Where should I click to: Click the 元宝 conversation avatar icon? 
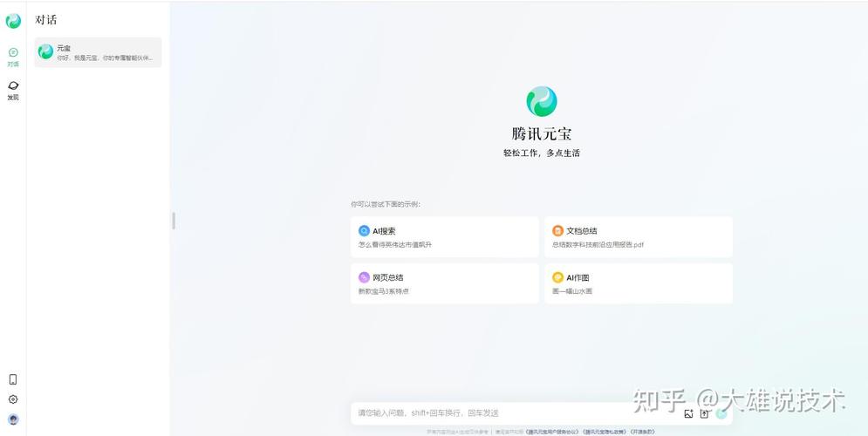point(45,52)
